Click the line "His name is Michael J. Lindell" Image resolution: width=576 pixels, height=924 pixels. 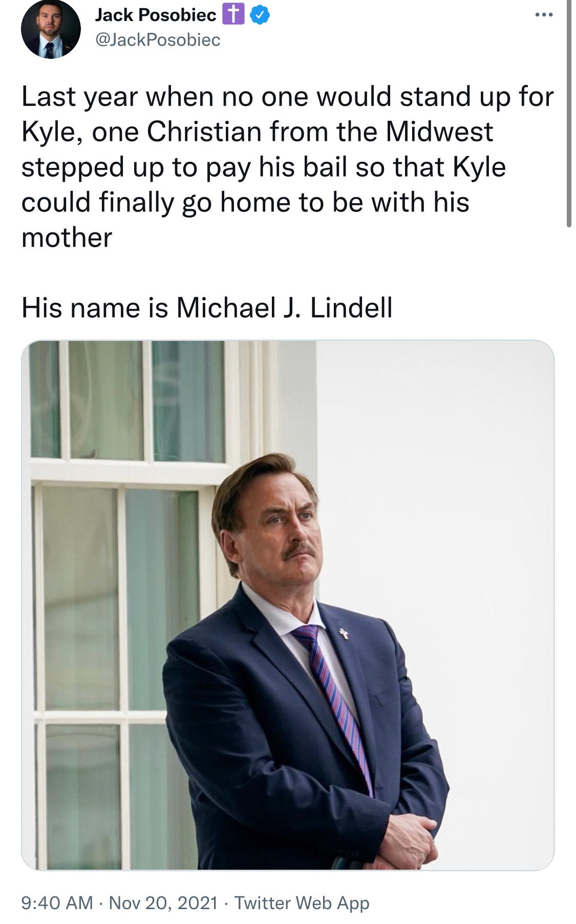[207, 308]
